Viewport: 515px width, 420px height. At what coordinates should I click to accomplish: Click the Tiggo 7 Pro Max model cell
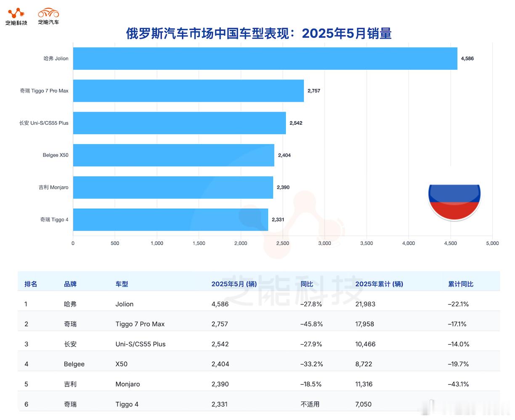(x=140, y=324)
